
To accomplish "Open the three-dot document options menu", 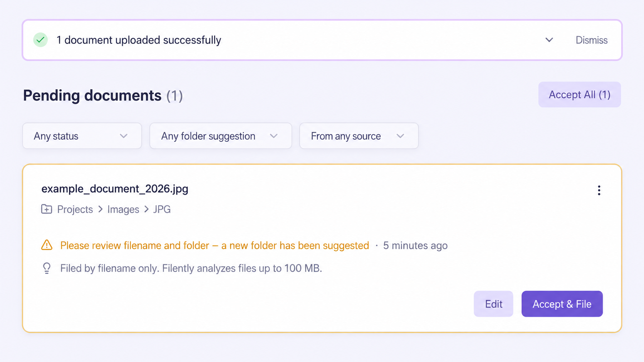I will (x=599, y=190).
